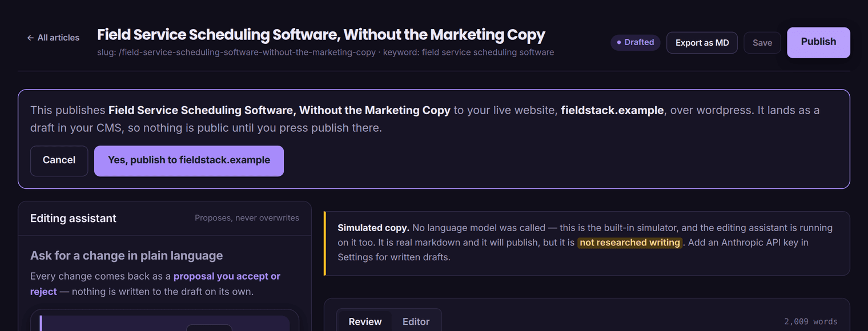Export the article as MD

(x=702, y=43)
